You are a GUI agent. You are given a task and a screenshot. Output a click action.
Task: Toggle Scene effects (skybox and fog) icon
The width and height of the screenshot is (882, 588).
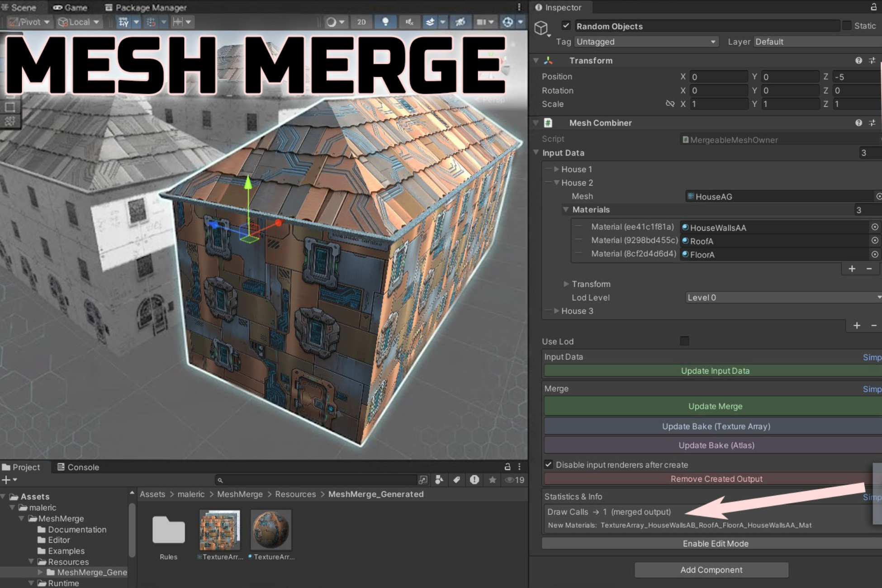(x=430, y=22)
